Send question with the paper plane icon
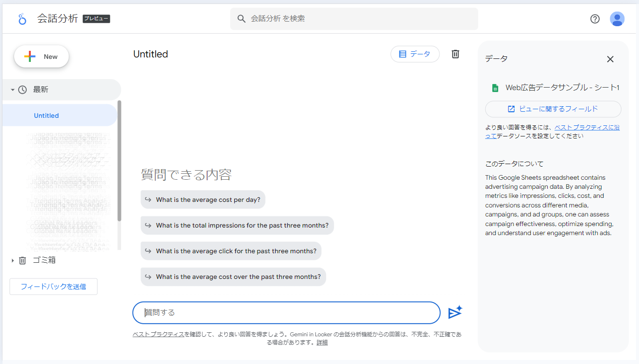639x364 pixels. coord(455,313)
